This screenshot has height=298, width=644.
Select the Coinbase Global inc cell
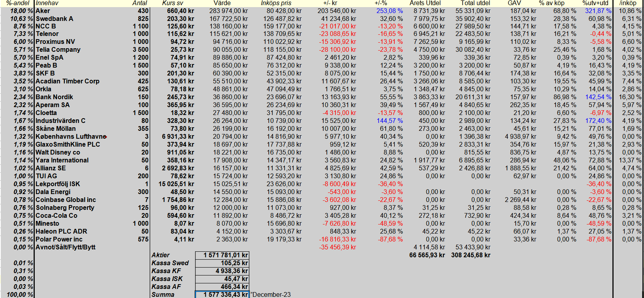[66, 200]
